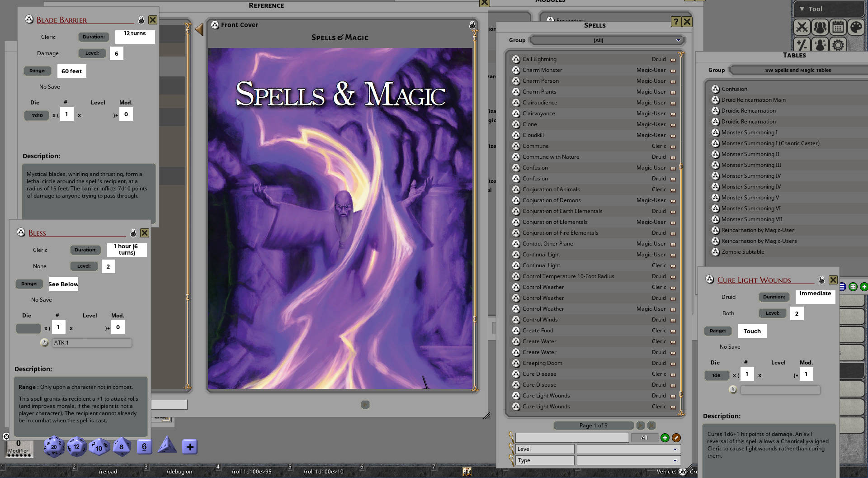Viewport: 868px width, 478px height.
Task: Click hotkey slot 4 /roll 1d100e>95
Action: (x=251, y=471)
